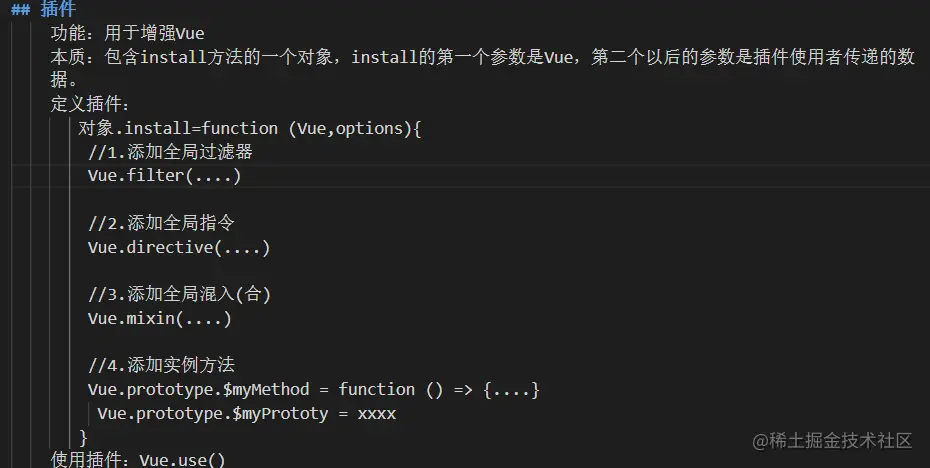Click the '定义插件：' line
Image resolution: width=930 pixels, height=468 pixels.
(x=91, y=104)
